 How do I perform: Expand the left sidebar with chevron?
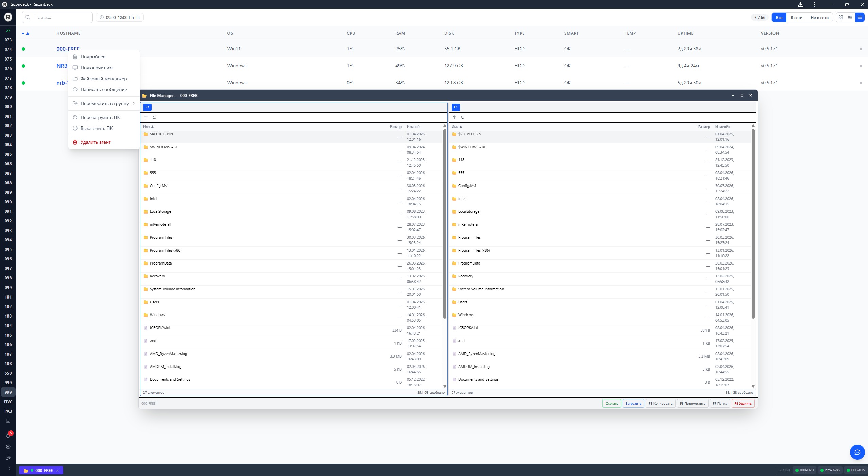click(x=9, y=469)
